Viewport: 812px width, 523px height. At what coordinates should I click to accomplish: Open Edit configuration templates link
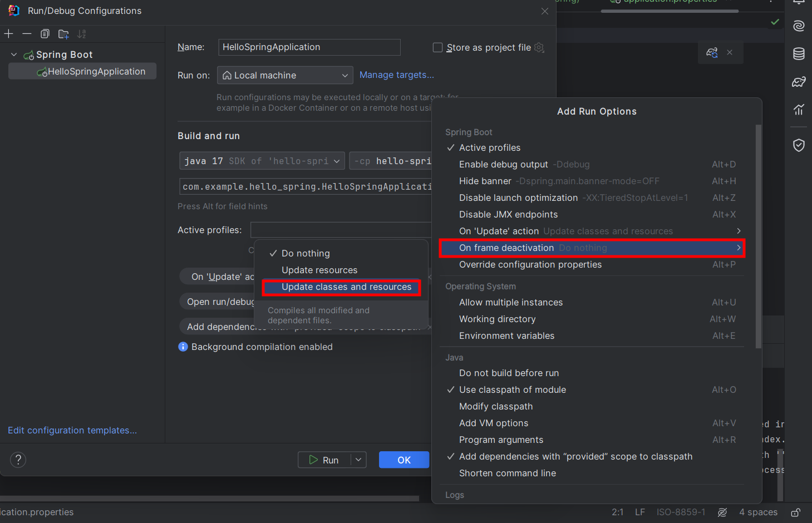pos(72,430)
